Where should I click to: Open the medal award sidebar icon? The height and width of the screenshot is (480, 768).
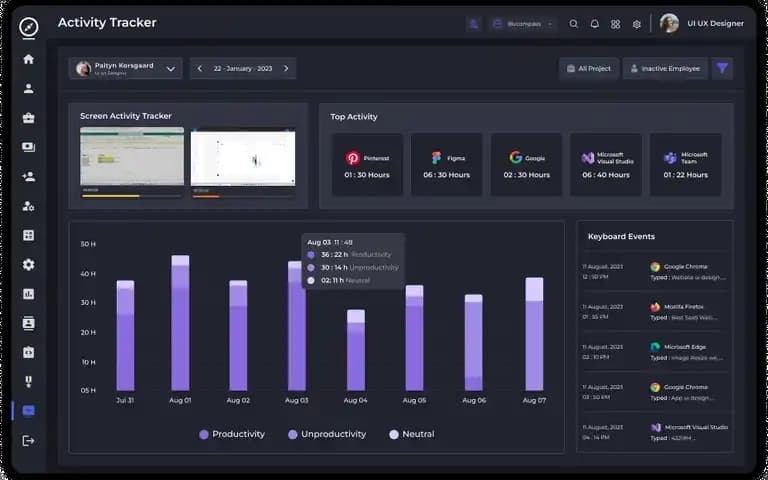tap(28, 382)
